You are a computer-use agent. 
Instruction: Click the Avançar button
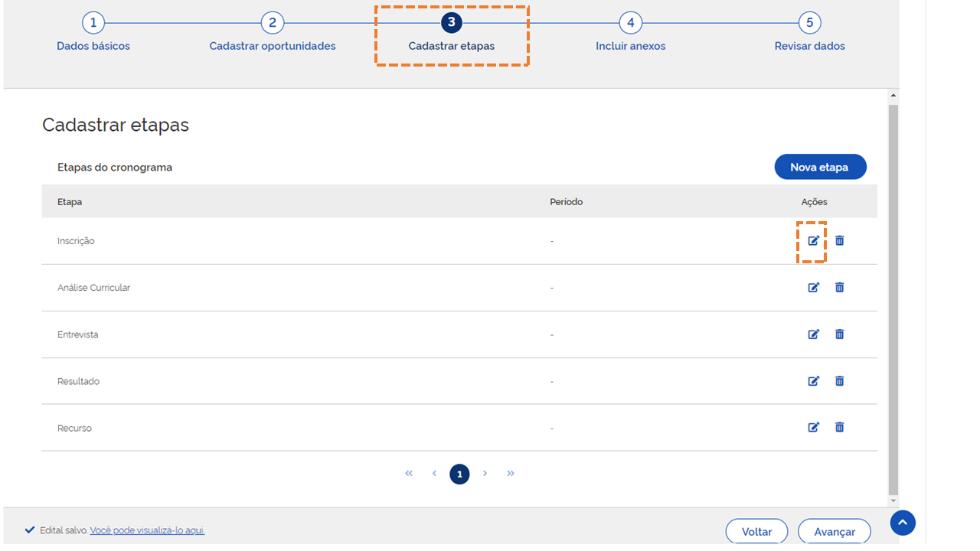[x=834, y=531]
